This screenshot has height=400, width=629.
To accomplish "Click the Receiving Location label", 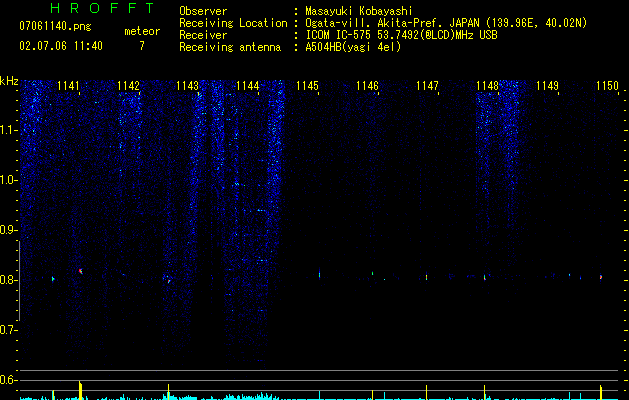I will click(233, 23).
